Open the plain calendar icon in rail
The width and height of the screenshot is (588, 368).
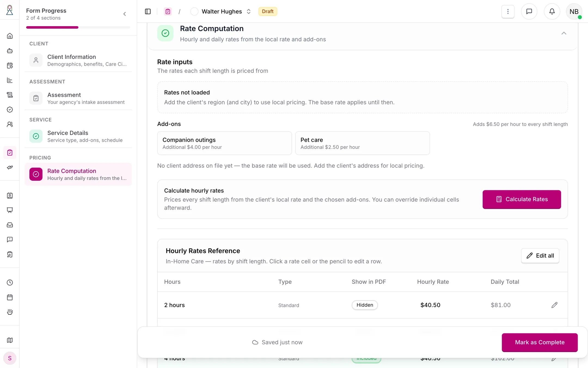tap(10, 297)
